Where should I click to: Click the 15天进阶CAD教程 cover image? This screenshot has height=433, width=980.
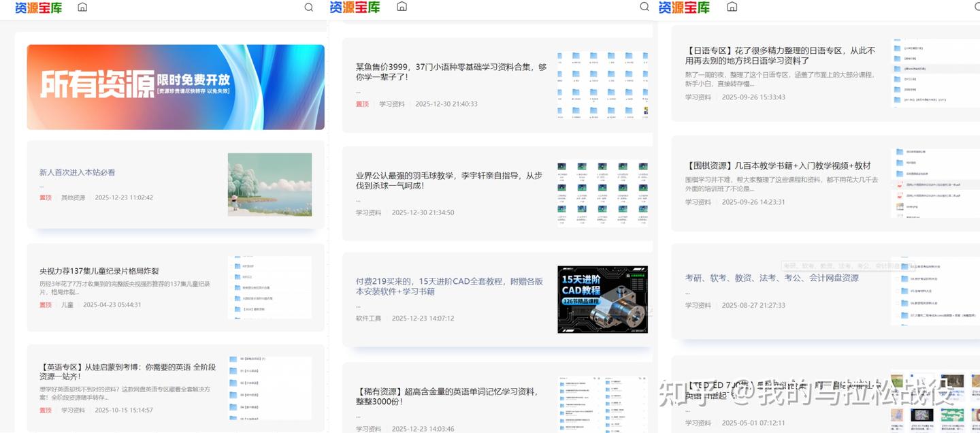[x=602, y=300]
